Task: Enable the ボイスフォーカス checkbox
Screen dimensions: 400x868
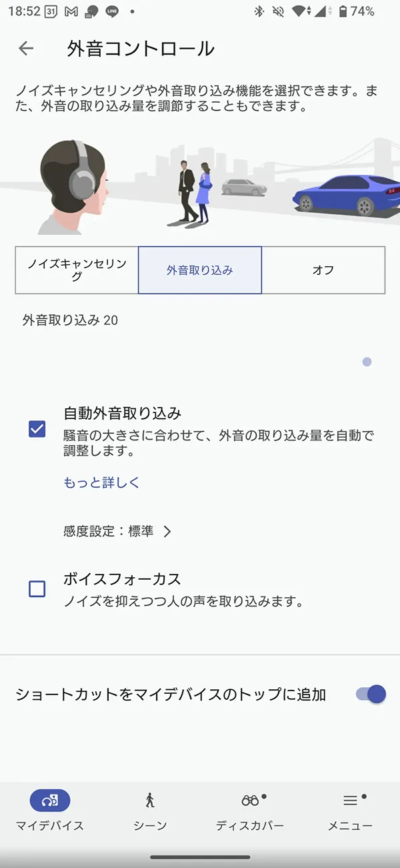Action: click(37, 588)
